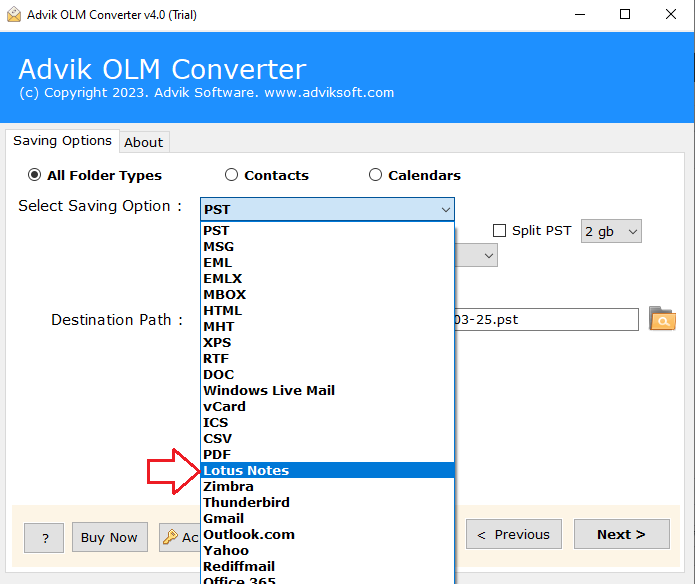Close the Advik OLM Converter window

671,14
